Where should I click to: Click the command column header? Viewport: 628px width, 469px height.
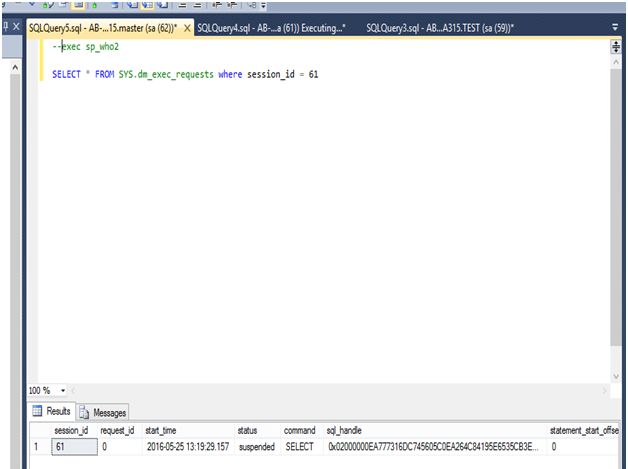coord(300,431)
